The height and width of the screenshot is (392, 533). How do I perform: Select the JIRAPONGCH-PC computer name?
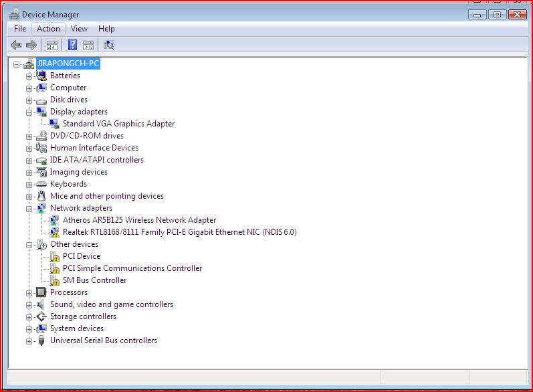point(68,64)
